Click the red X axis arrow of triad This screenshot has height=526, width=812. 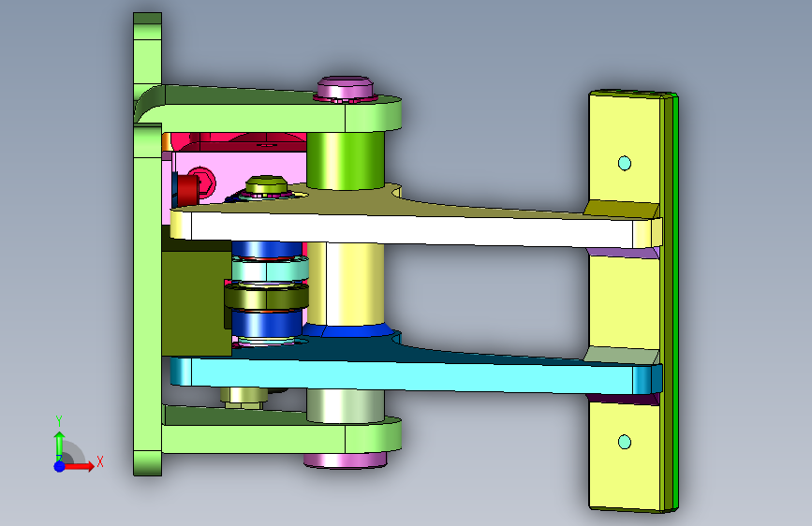tap(79, 466)
